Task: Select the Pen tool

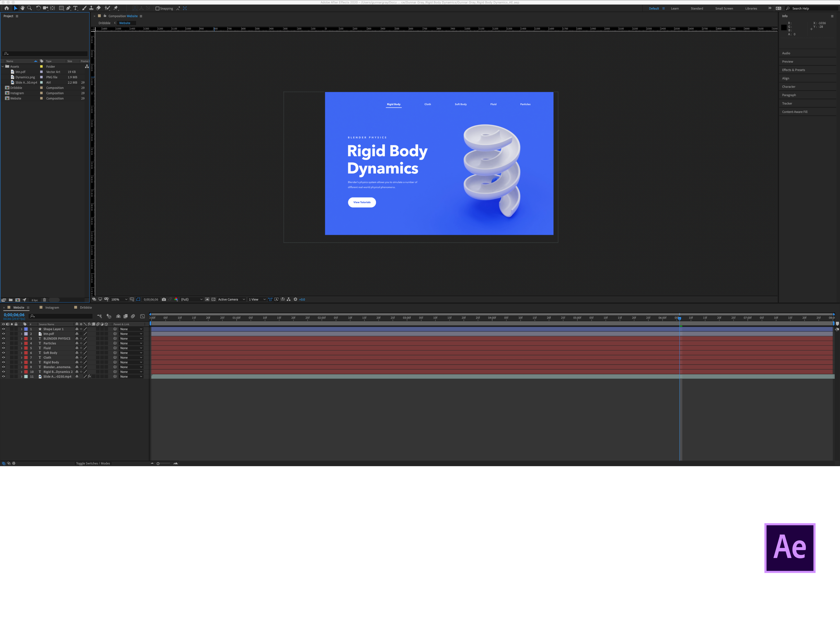Action: tap(68, 8)
